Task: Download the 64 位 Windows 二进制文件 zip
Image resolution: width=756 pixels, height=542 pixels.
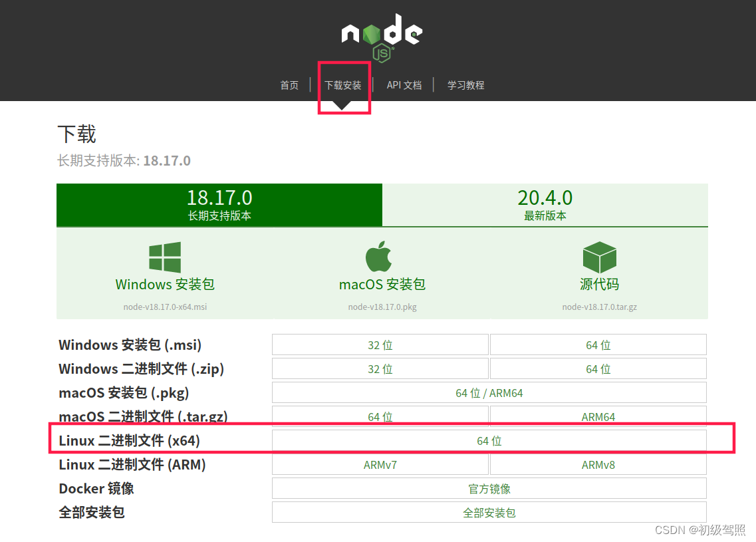Action: (x=598, y=368)
